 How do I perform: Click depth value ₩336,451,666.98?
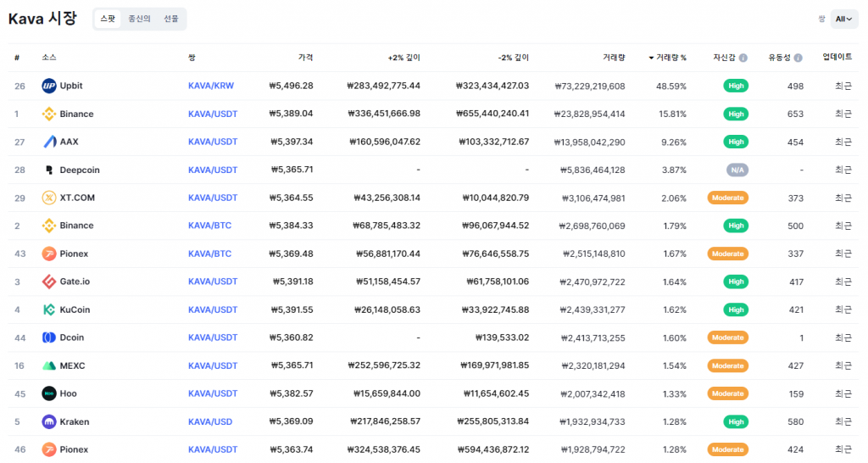(x=384, y=114)
